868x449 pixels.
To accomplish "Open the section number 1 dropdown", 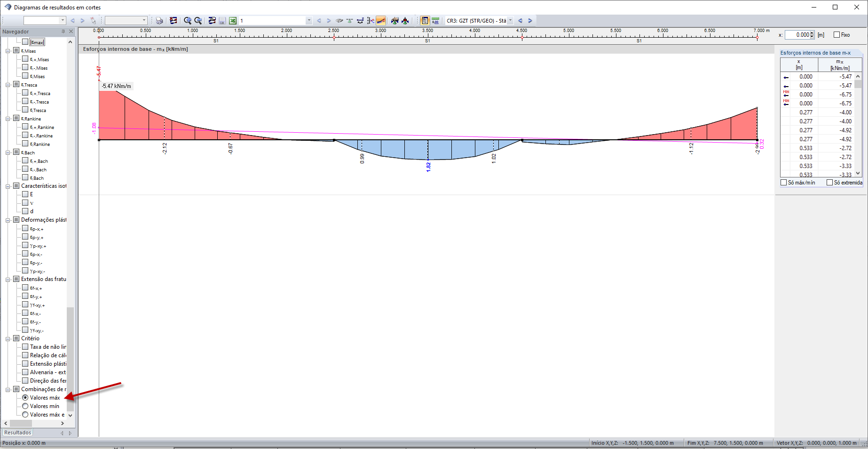I will click(308, 21).
